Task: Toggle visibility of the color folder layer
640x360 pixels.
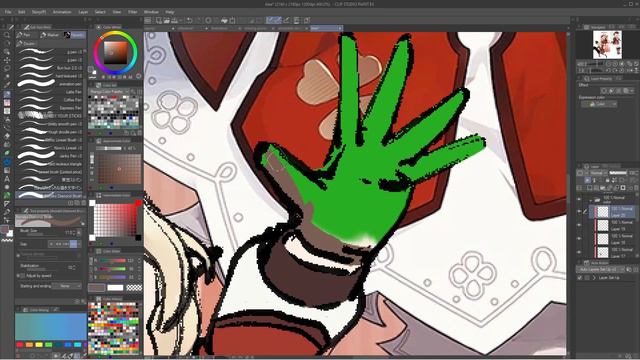Action: [x=579, y=199]
